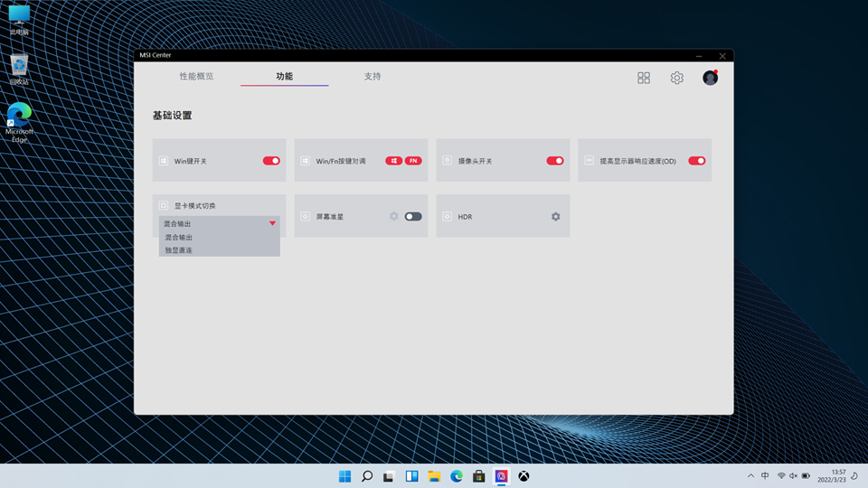Switch to the 功能 tab
The image size is (868, 488).
(285, 76)
